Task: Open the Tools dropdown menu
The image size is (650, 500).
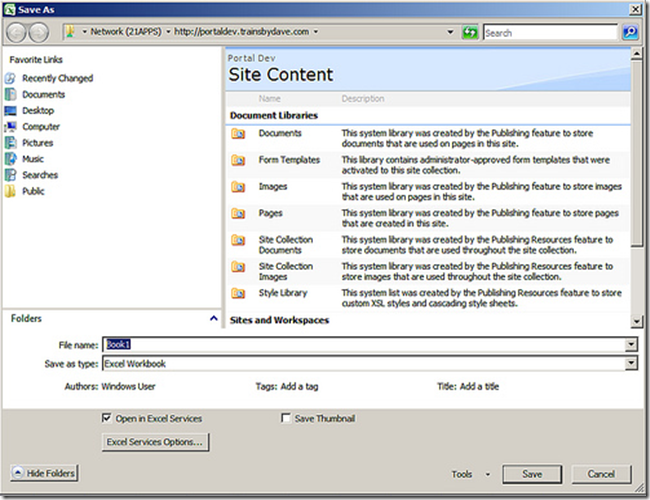Action: point(488,474)
